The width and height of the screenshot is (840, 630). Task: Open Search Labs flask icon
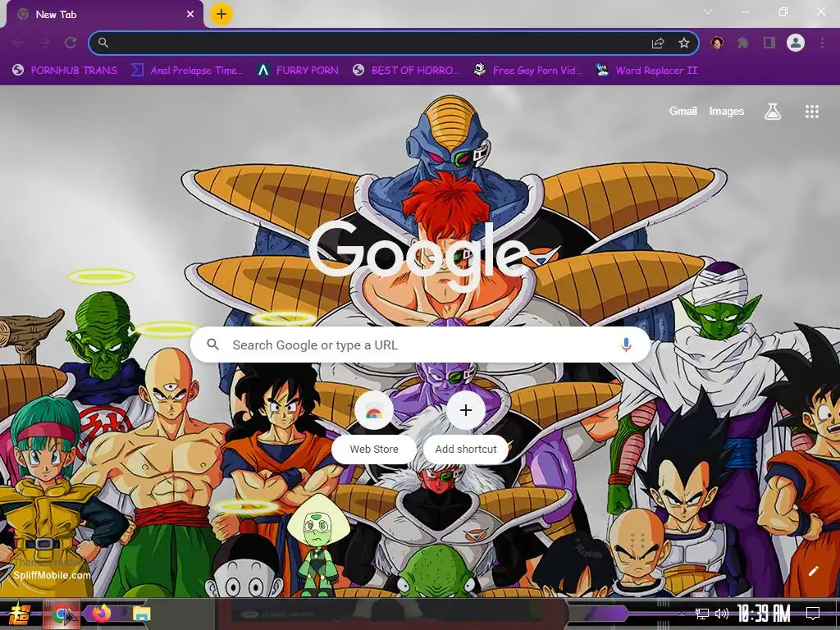[x=773, y=112]
